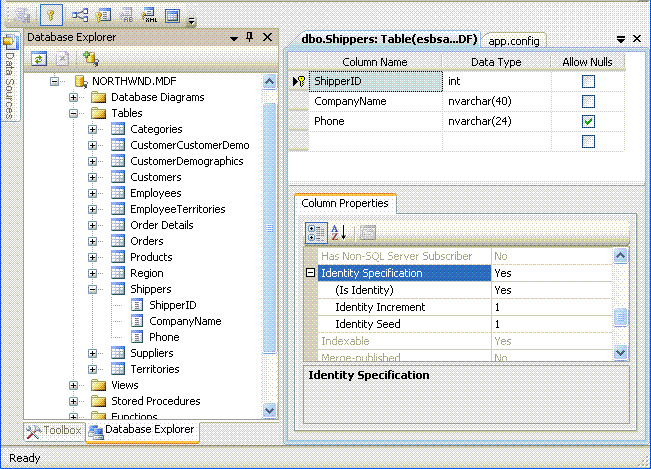Image resolution: width=651 pixels, height=469 pixels.
Task: Open the Relationships toolbar icon
Action: (x=80, y=15)
